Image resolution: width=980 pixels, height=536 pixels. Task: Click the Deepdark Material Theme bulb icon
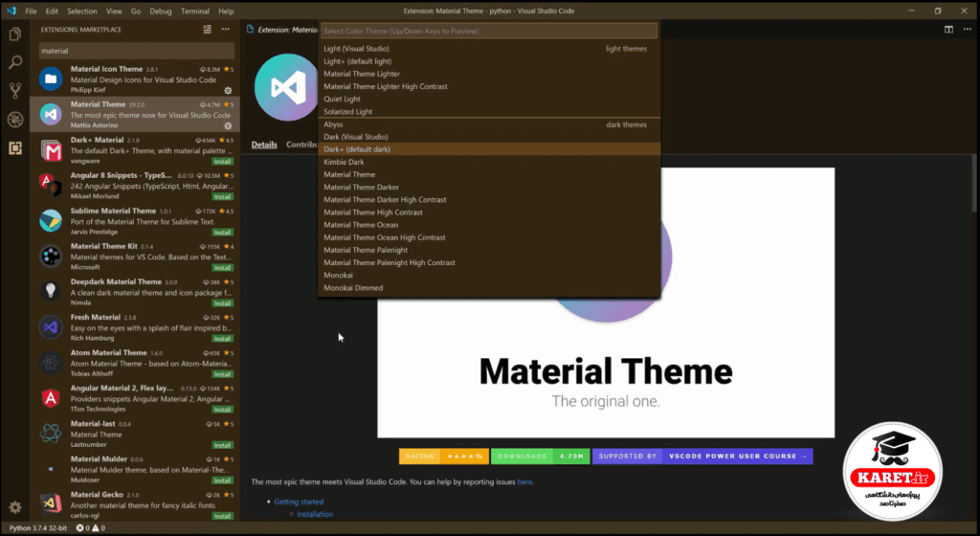tap(51, 292)
